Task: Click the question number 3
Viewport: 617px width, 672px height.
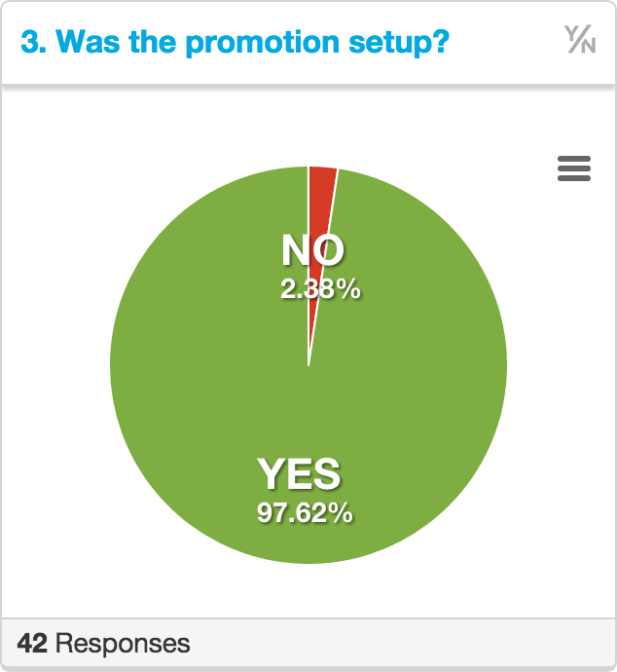Action: coord(33,42)
